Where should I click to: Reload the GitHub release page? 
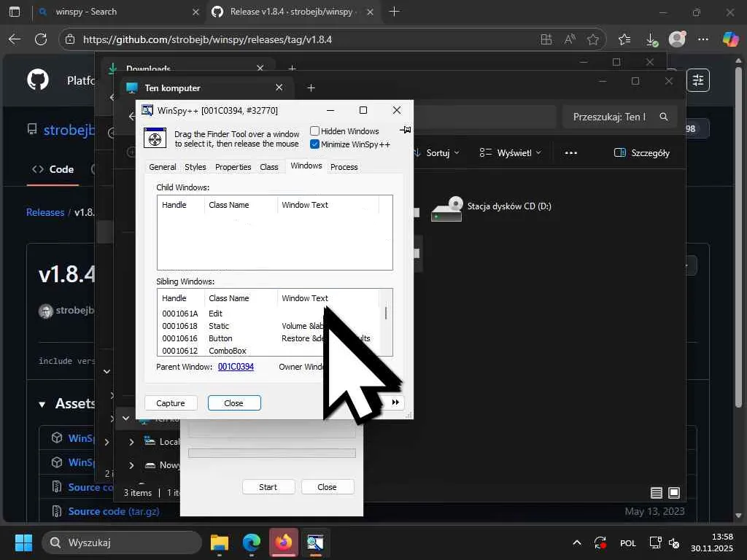(x=41, y=39)
